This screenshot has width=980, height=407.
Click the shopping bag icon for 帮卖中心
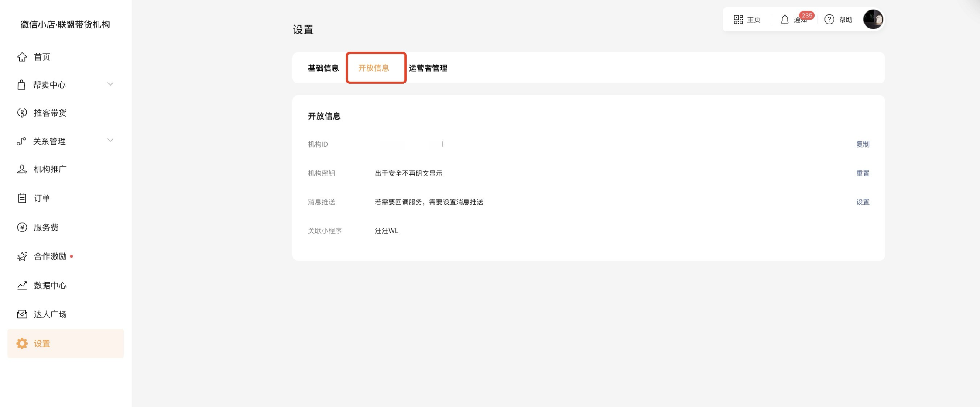pyautogui.click(x=21, y=85)
